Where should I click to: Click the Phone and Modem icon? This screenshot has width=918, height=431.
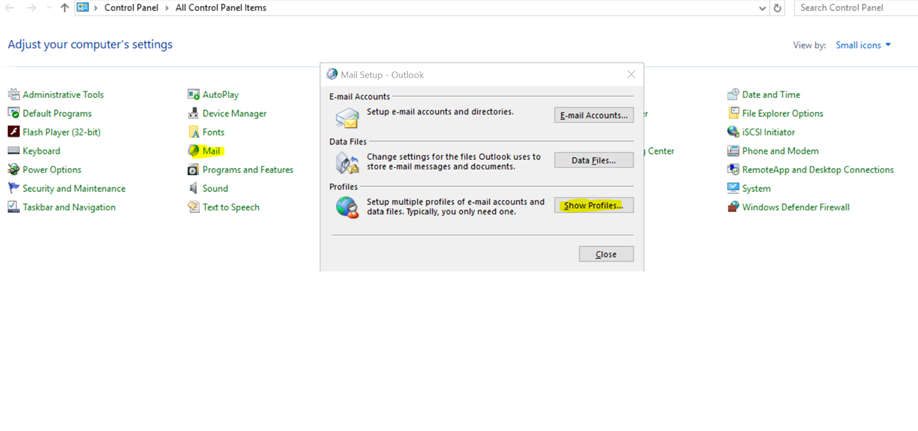733,151
